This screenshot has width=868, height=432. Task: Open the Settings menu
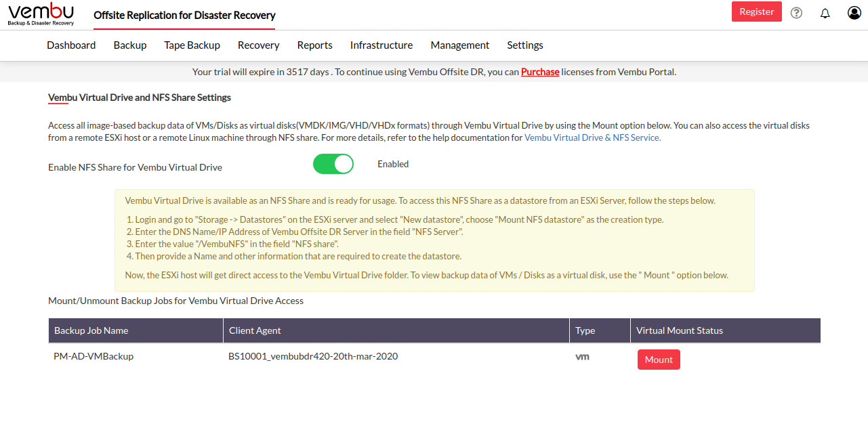[525, 45]
